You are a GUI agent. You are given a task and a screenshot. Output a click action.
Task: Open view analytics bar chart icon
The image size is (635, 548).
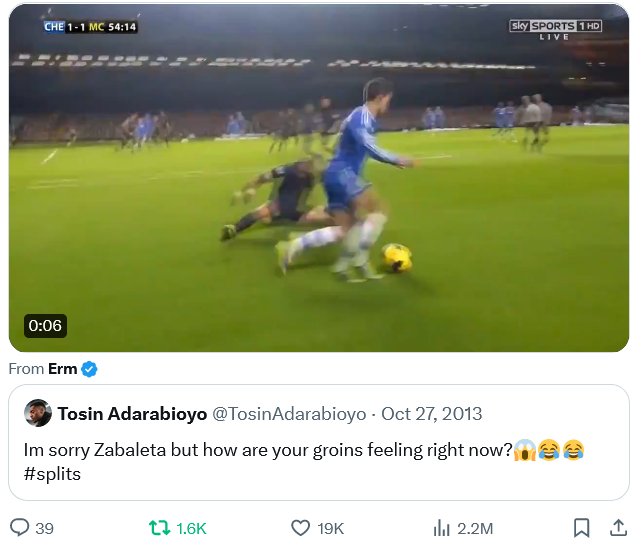441,528
